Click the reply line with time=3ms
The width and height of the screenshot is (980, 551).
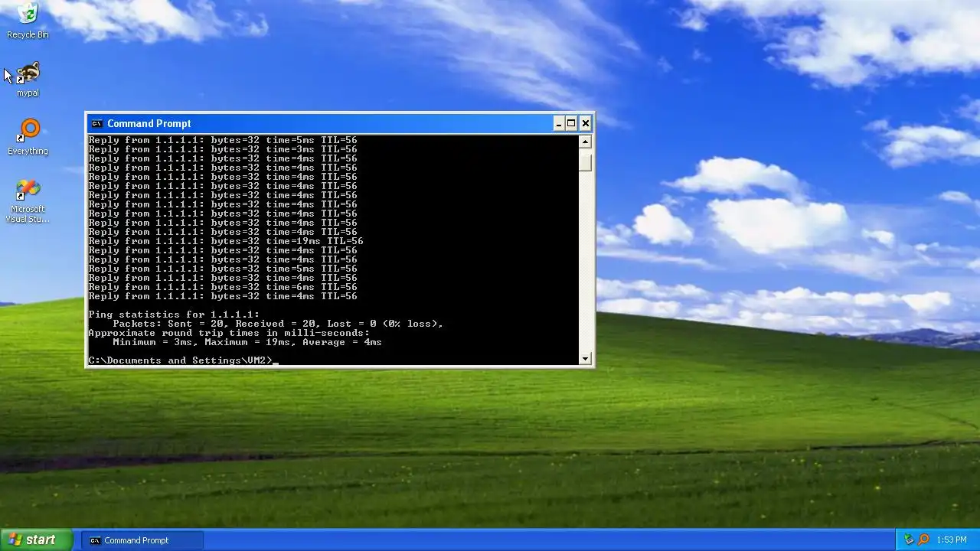tap(223, 149)
